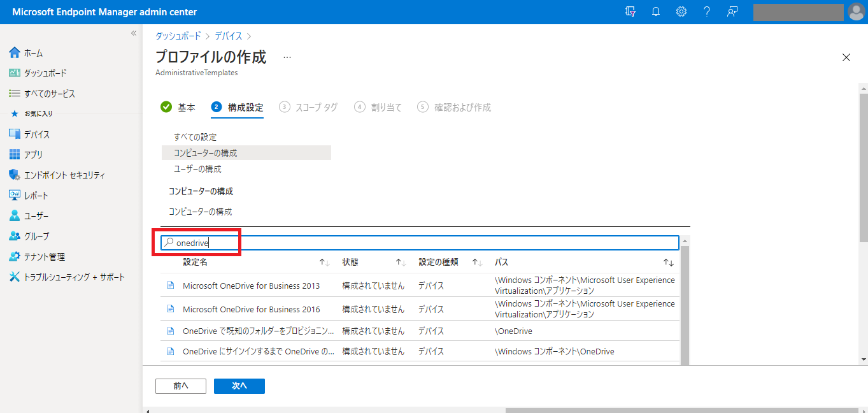
Task: Select the スコープ タグ wizard step
Action: coord(309,107)
